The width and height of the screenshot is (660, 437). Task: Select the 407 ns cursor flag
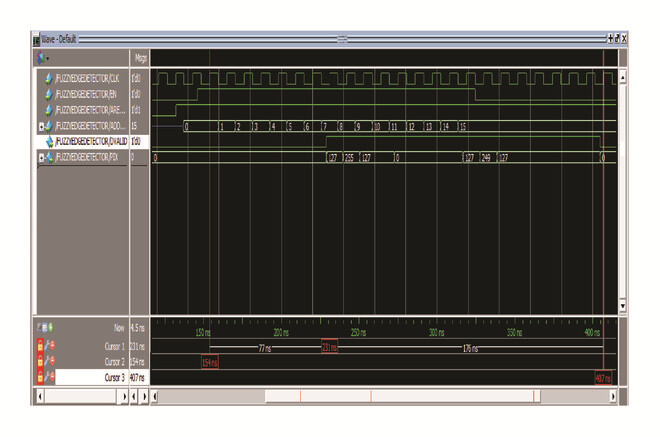pos(603,378)
